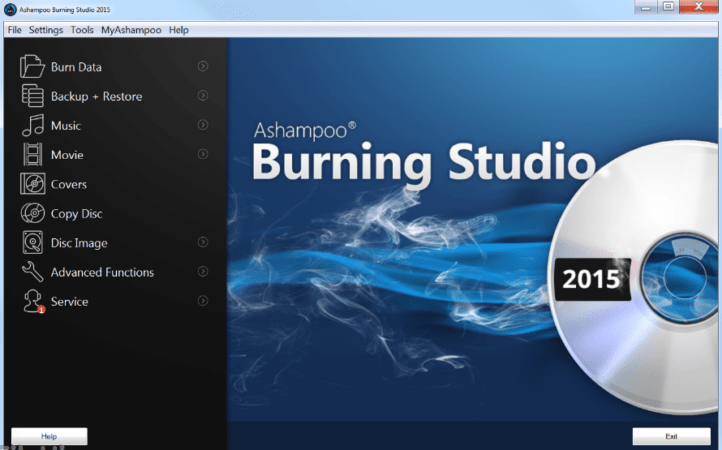Expand the Service submenu arrow
This screenshot has height=450, width=722.
(203, 301)
